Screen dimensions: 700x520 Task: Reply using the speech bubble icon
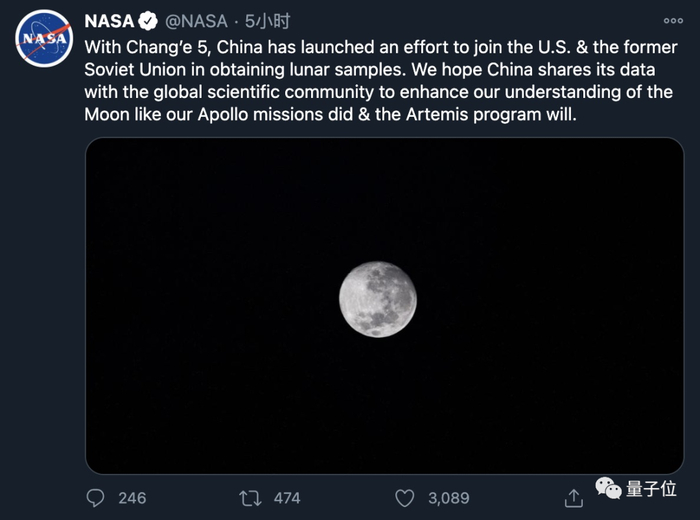[96, 497]
